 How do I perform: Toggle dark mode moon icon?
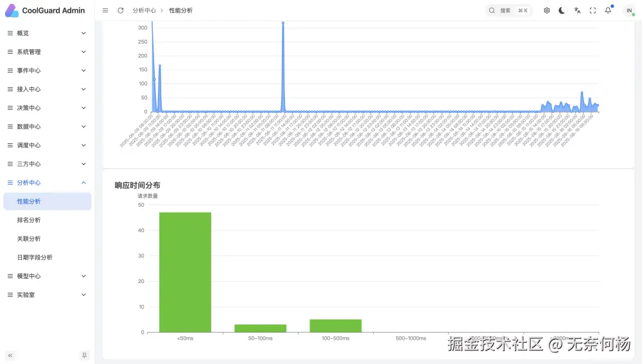[x=562, y=11]
